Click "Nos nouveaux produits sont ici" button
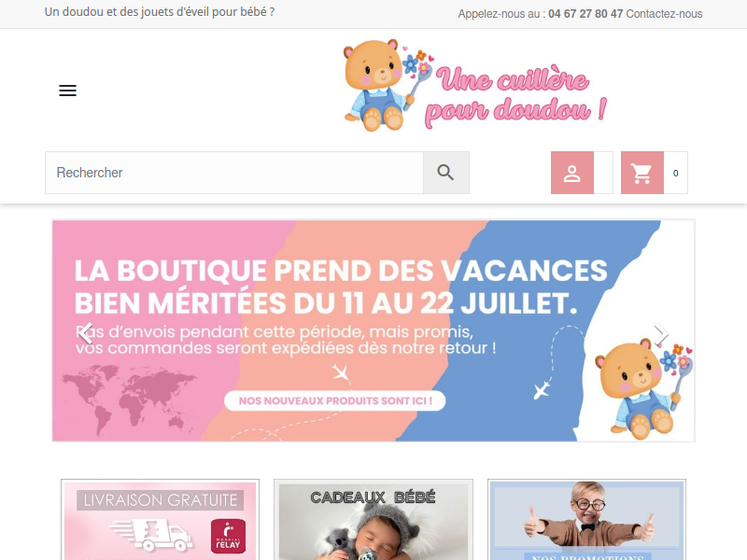 pyautogui.click(x=335, y=401)
